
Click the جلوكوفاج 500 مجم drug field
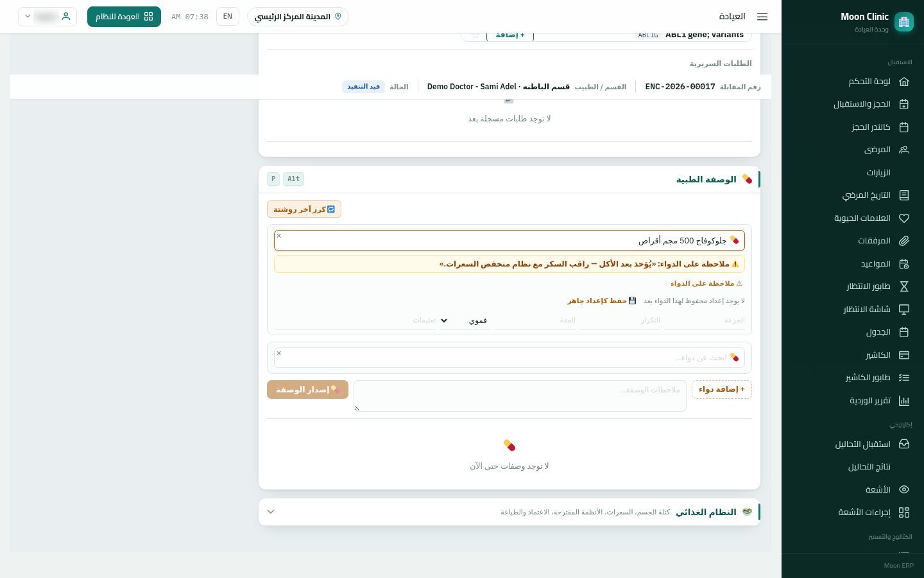tap(509, 241)
